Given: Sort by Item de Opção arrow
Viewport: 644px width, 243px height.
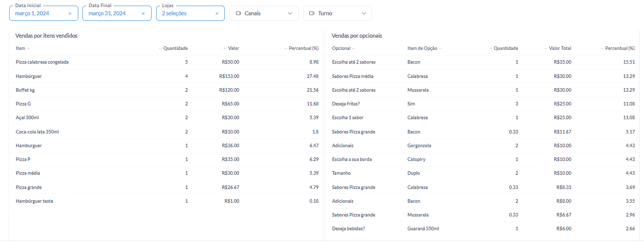Looking at the screenshot, I should pos(441,48).
